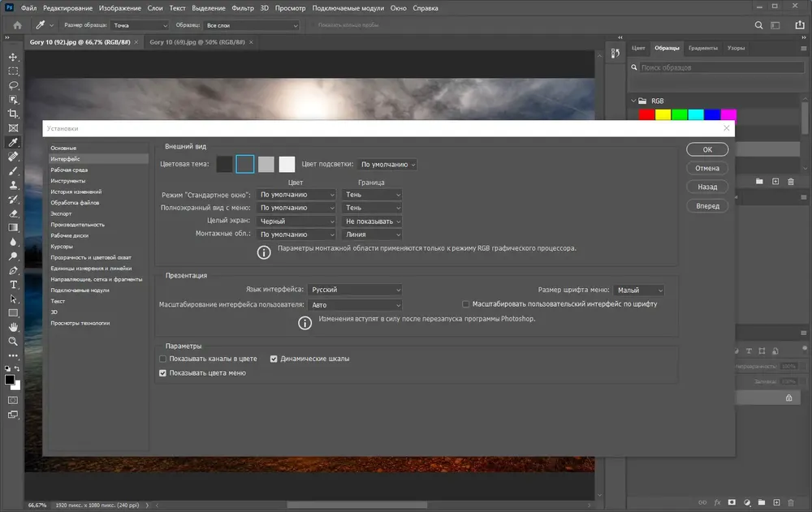Click the Share icon in top-right
The height and width of the screenshot is (512, 812).
800,25
